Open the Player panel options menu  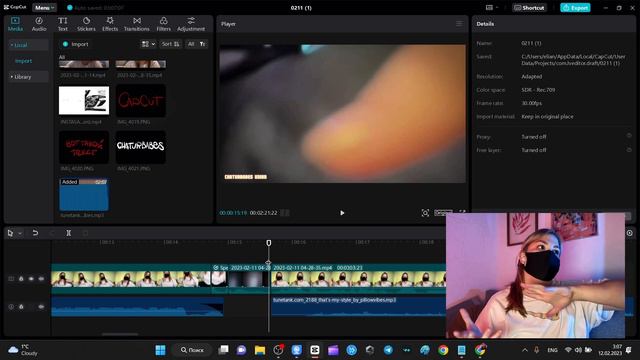[459, 24]
